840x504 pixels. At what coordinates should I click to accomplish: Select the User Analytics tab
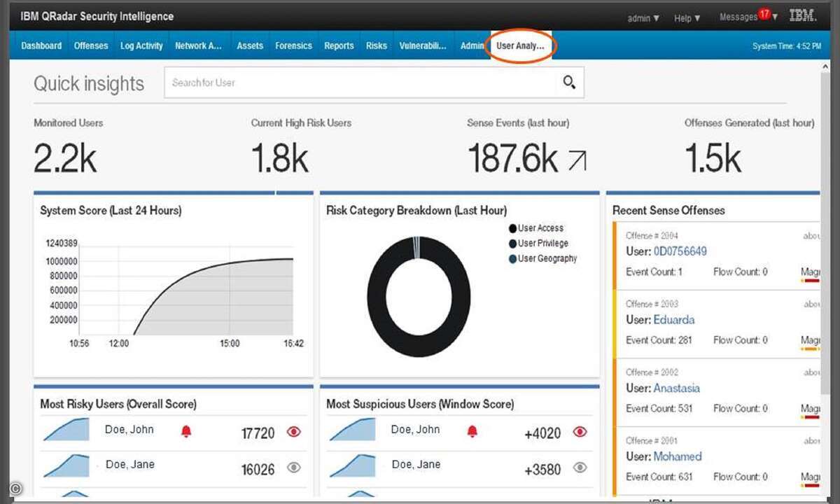coord(520,45)
